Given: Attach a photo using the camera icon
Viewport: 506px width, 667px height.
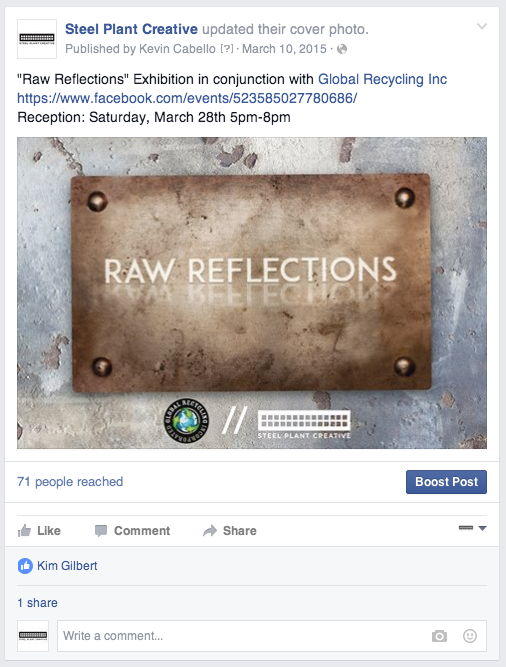Looking at the screenshot, I should (439, 636).
